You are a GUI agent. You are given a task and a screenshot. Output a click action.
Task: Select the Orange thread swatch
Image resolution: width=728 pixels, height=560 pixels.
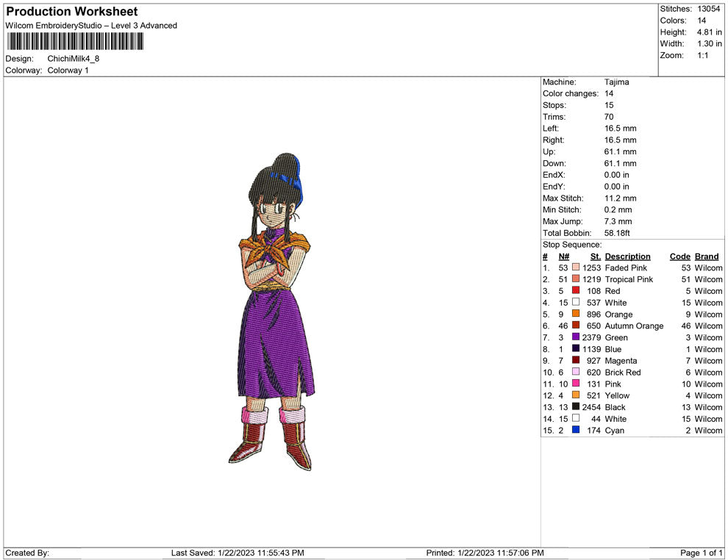click(x=576, y=314)
